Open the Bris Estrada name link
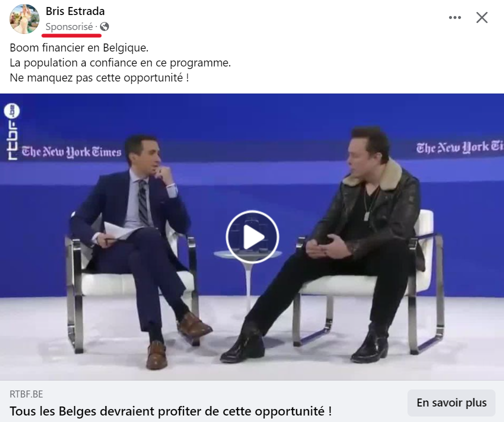 coord(75,11)
